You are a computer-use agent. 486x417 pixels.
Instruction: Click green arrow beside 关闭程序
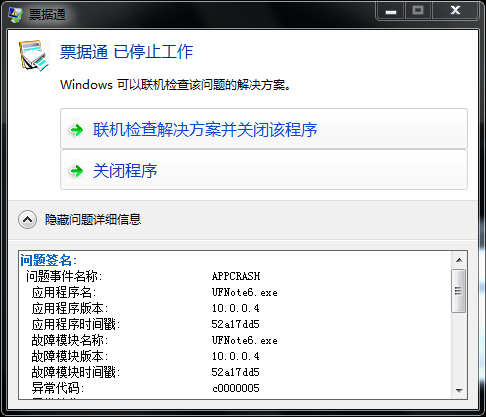coord(77,171)
